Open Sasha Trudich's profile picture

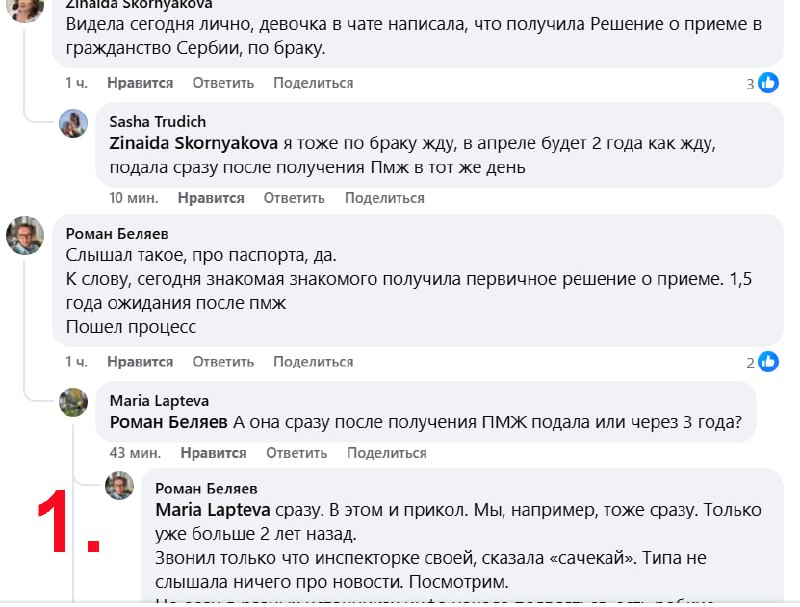pos(74,124)
